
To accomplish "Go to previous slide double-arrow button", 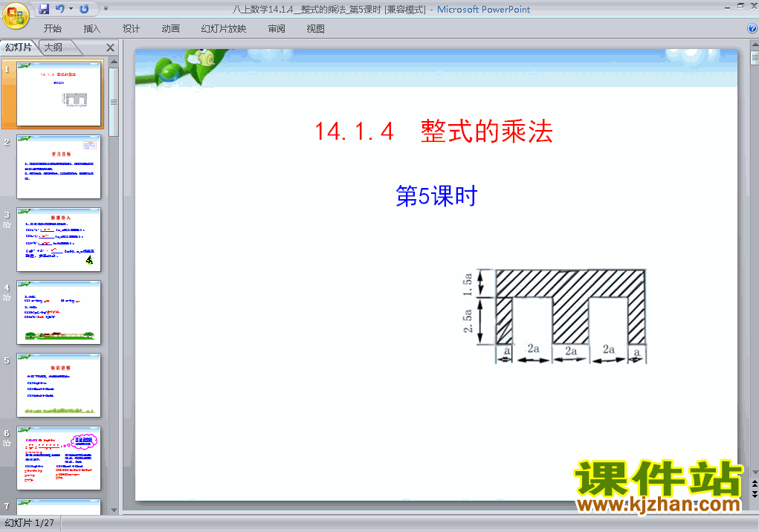I will [x=755, y=484].
